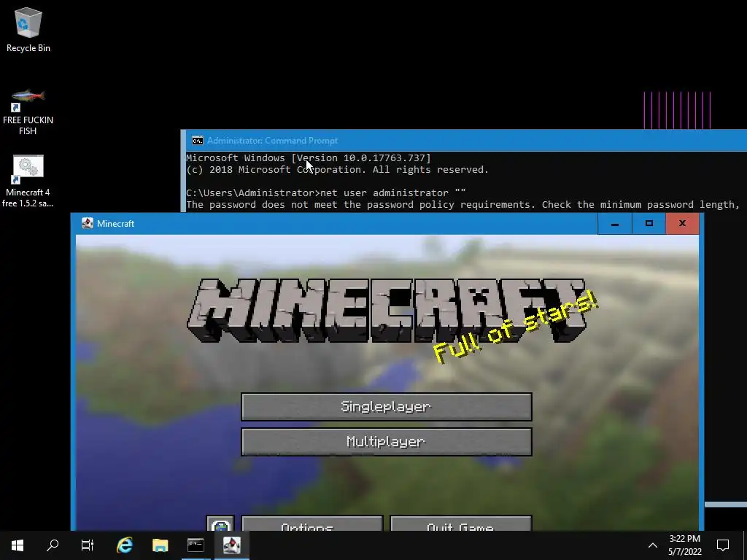Switch to Minecraft Java taskbar button

click(x=231, y=545)
